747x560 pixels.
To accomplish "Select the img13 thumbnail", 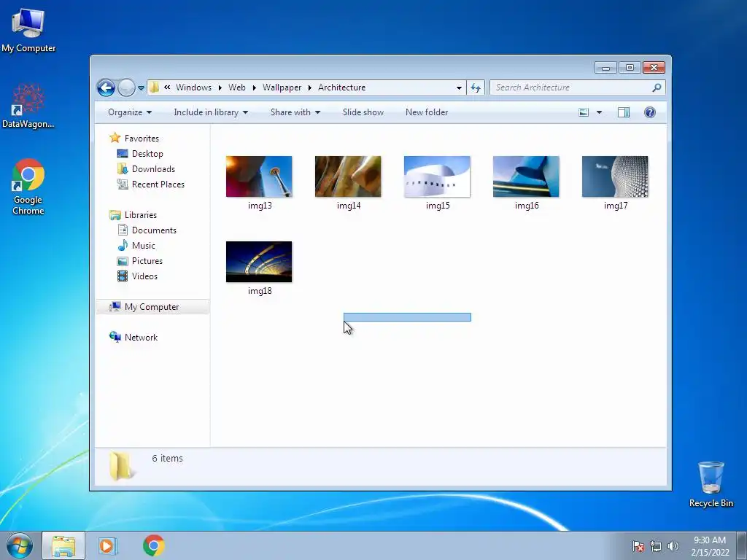I will pos(259,176).
